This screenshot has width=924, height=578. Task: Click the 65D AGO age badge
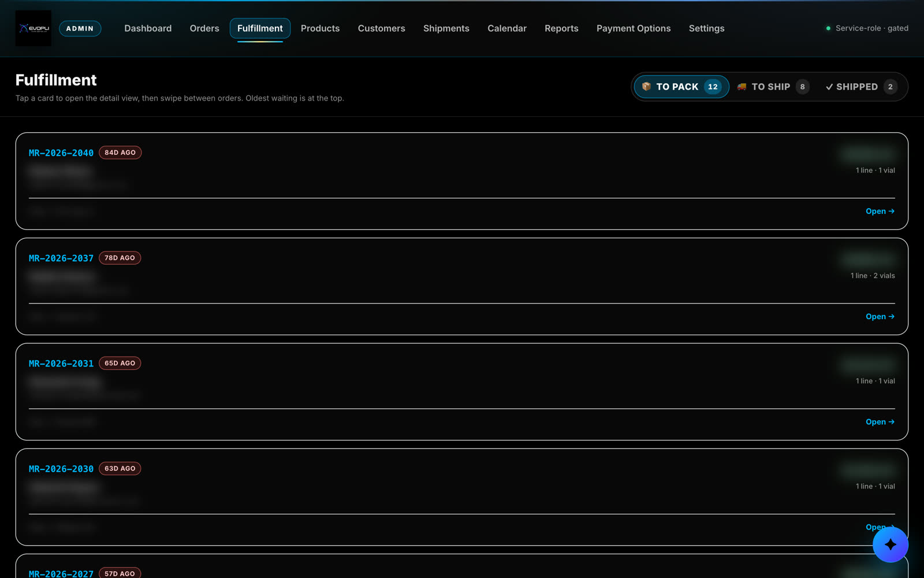[120, 363]
